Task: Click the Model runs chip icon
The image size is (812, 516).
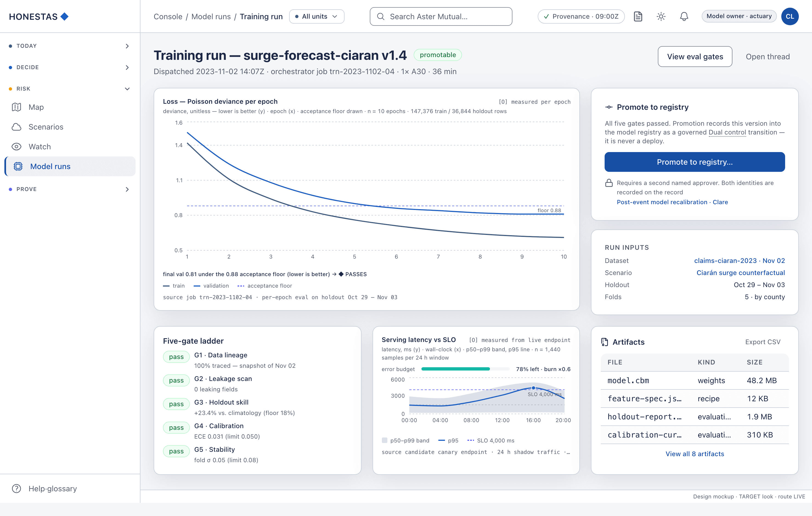Action: pyautogui.click(x=18, y=166)
